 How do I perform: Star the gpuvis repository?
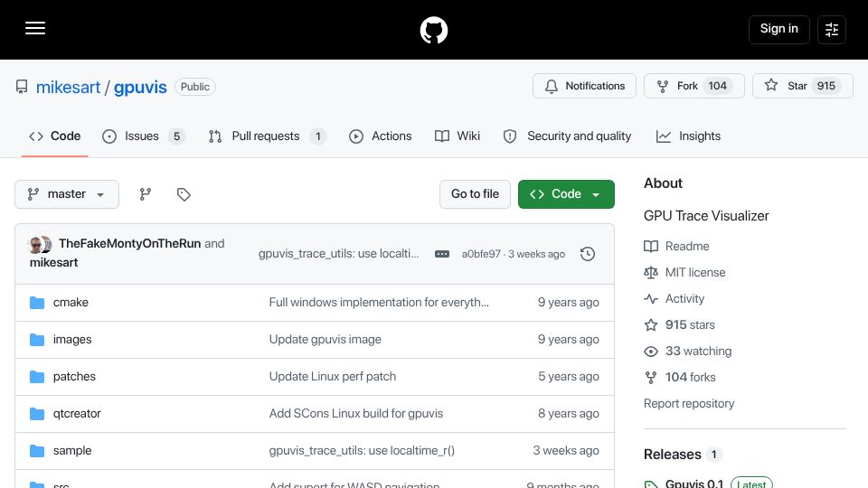803,86
